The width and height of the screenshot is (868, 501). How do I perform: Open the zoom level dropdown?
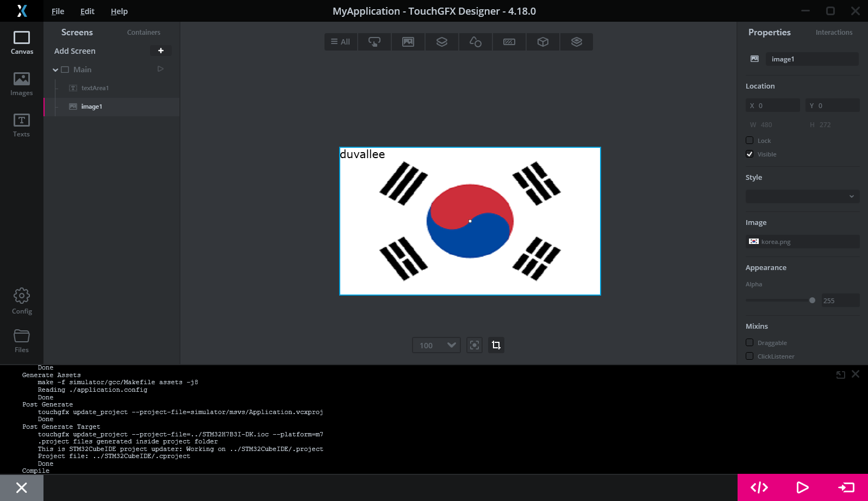[436, 345]
